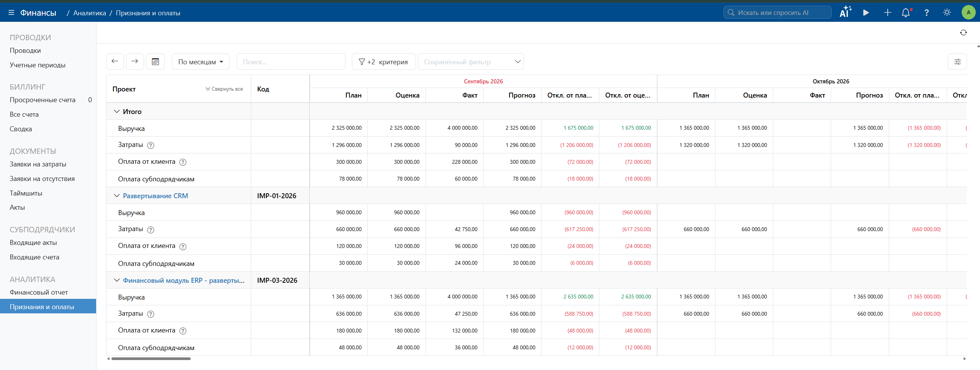This screenshot has width=980, height=370.
Task: Open the user avatar menu
Action: [x=969, y=12]
